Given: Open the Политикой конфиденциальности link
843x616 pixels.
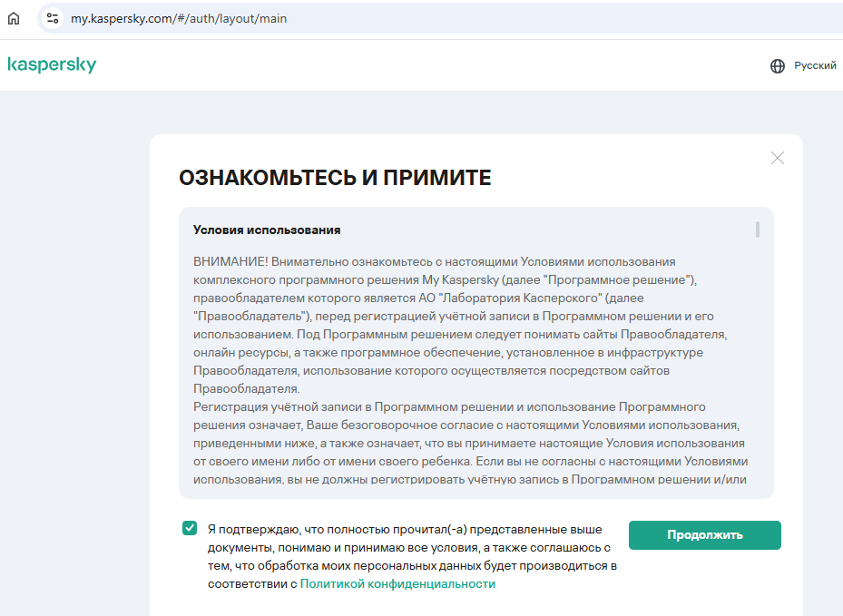Looking at the screenshot, I should pos(397,583).
